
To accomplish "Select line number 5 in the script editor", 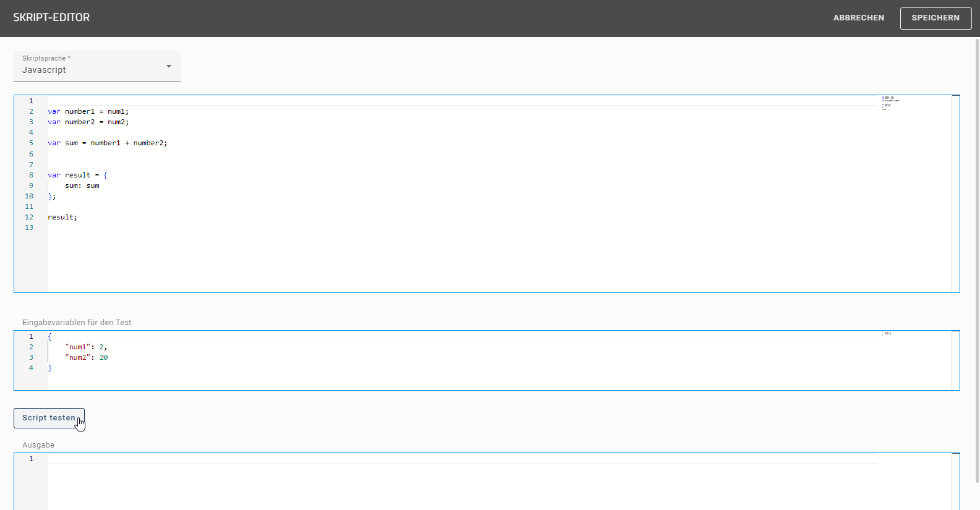I will [x=30, y=143].
